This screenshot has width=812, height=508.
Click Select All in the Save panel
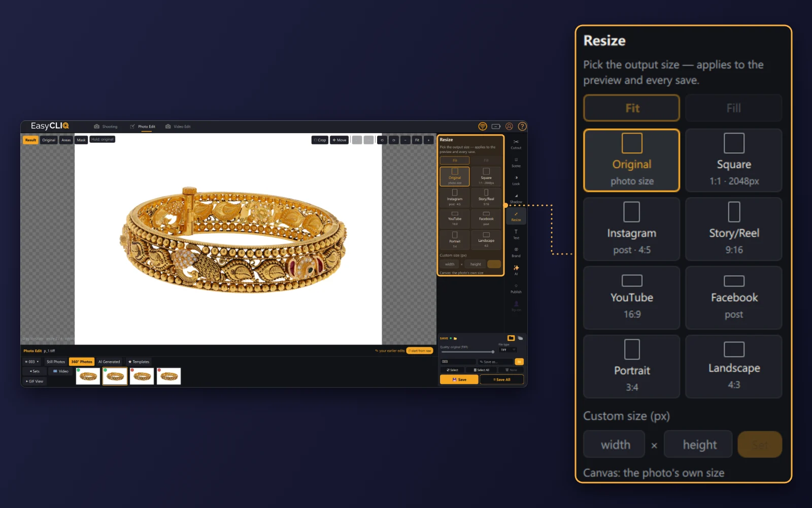(482, 370)
